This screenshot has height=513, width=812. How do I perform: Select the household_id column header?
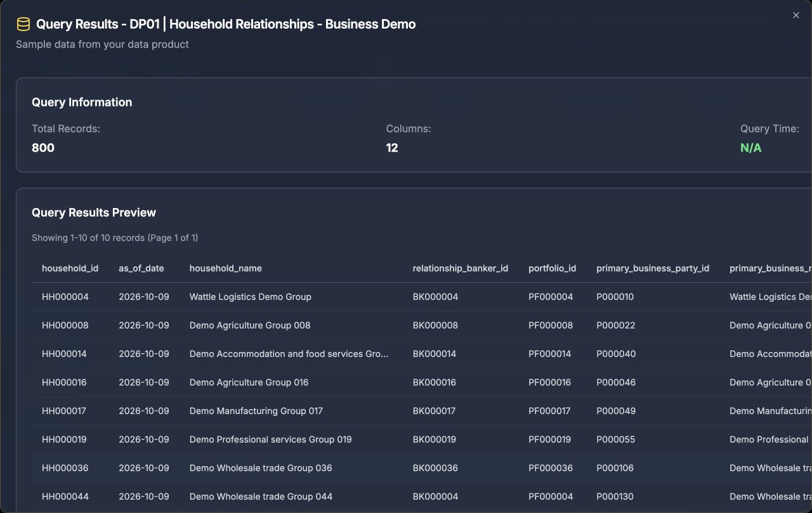(70, 268)
